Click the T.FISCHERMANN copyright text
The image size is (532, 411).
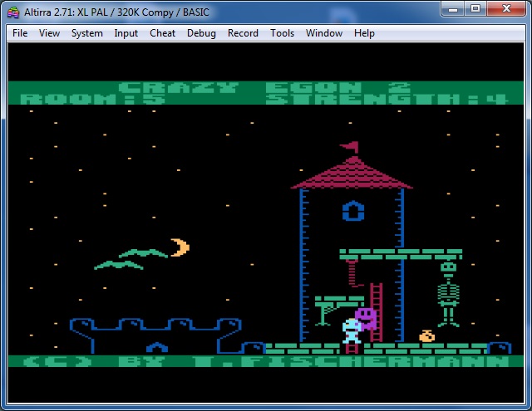pyautogui.click(x=351, y=361)
